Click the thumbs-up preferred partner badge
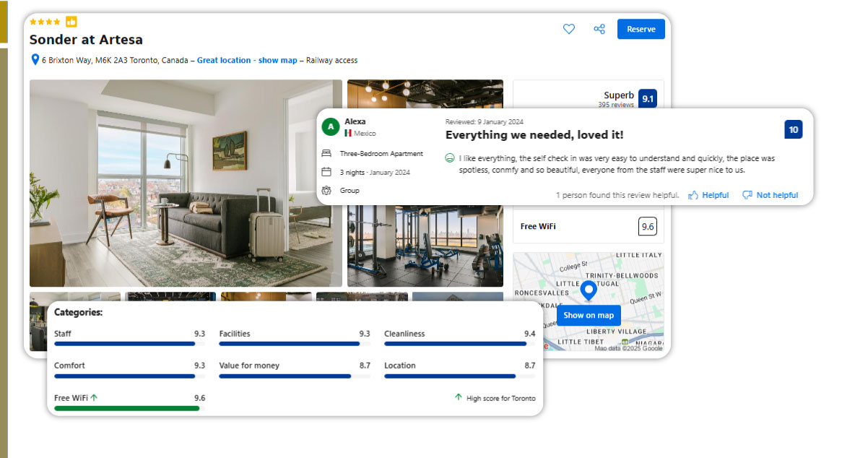Viewport: 868px width, 458px height. point(71,22)
